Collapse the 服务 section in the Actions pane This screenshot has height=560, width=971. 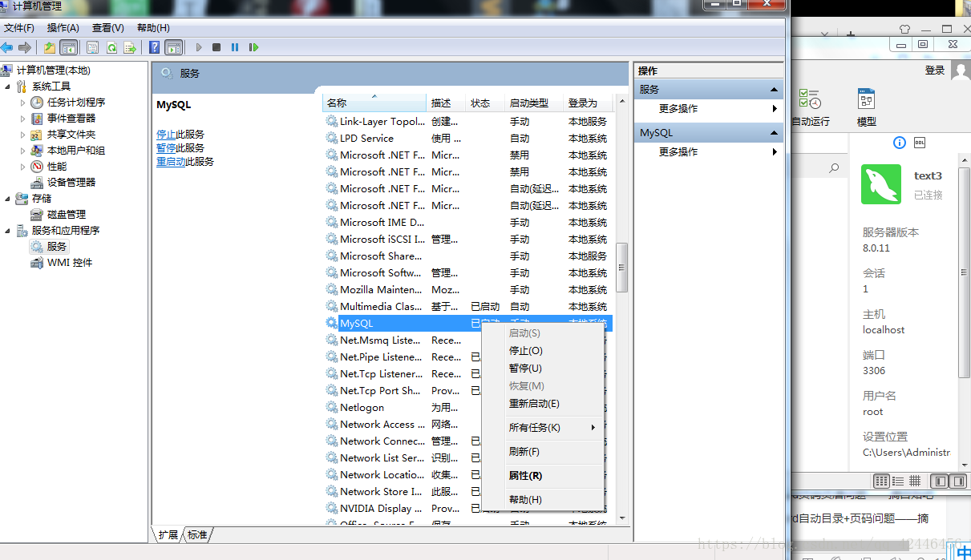point(775,90)
